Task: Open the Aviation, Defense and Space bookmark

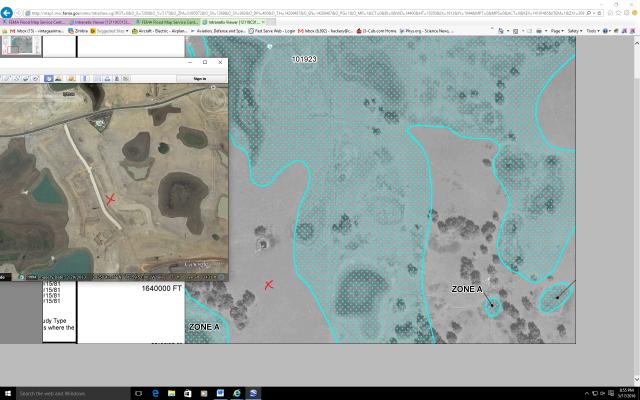Action: coord(219,31)
